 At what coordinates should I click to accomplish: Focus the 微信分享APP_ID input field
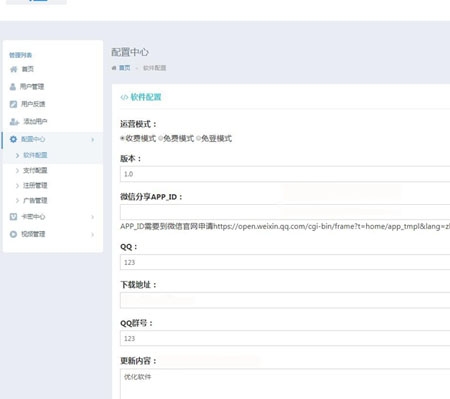tap(285, 212)
